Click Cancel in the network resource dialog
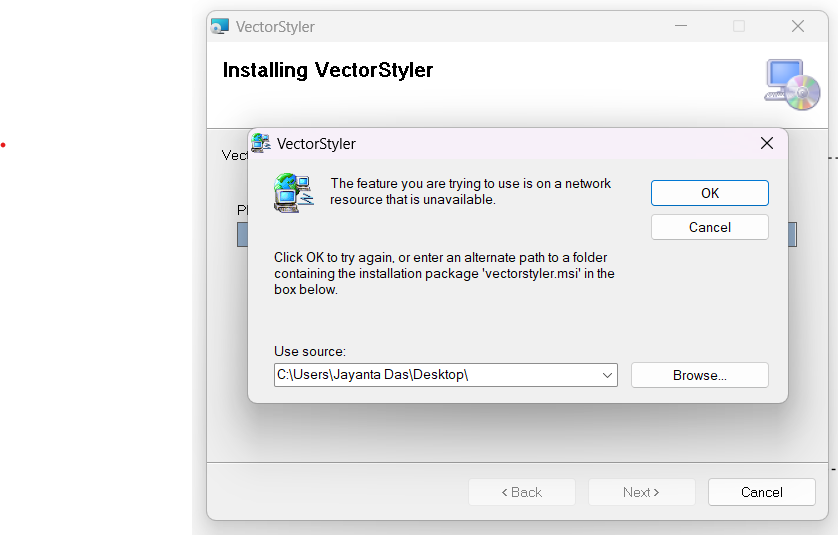838x535 pixels. tap(709, 227)
